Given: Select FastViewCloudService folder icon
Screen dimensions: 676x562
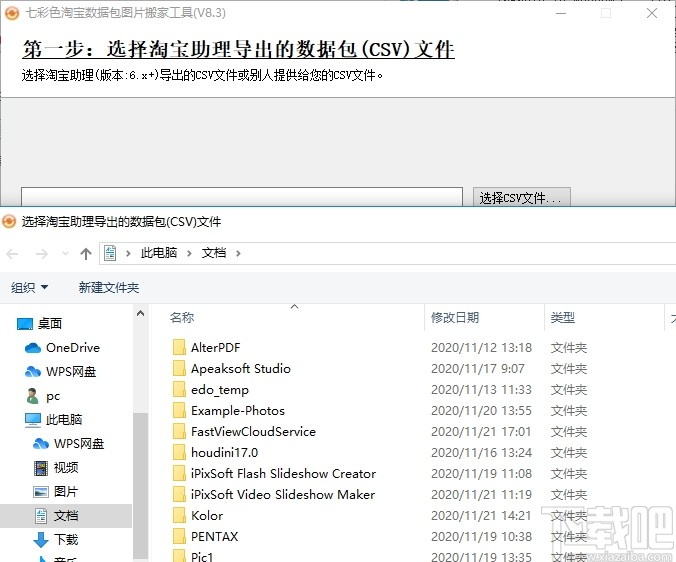Looking at the screenshot, I should (179, 431).
